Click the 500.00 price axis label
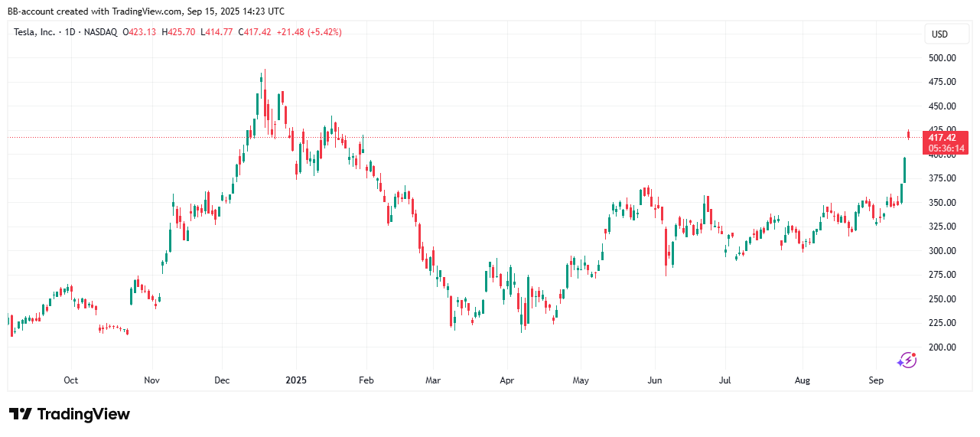The width and height of the screenshot is (980, 437). tap(943, 58)
